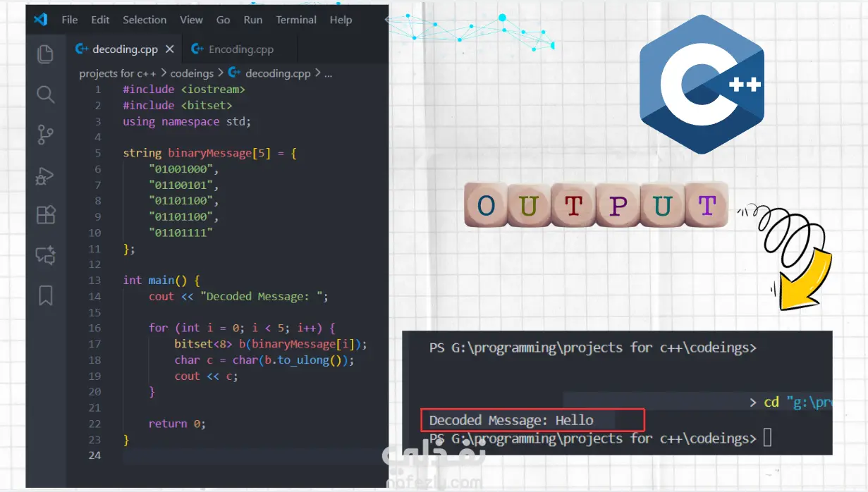The image size is (868, 492).
Task: Click 'projects for c++' breadcrumb
Action: 118,73
